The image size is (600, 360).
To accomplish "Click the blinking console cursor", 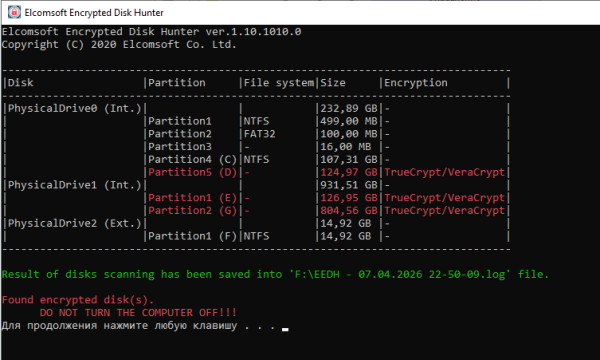I will click(x=285, y=329).
